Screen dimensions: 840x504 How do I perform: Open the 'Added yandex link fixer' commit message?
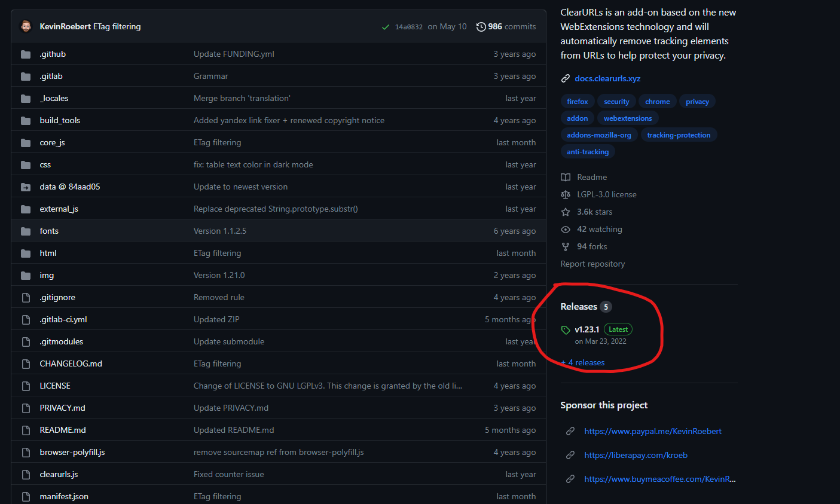pyautogui.click(x=289, y=121)
